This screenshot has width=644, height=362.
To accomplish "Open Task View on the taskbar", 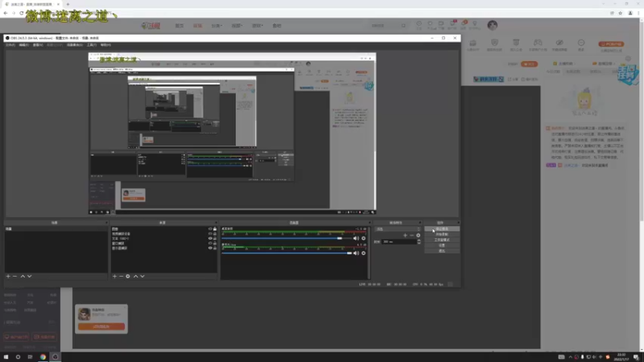I will [x=30, y=356].
